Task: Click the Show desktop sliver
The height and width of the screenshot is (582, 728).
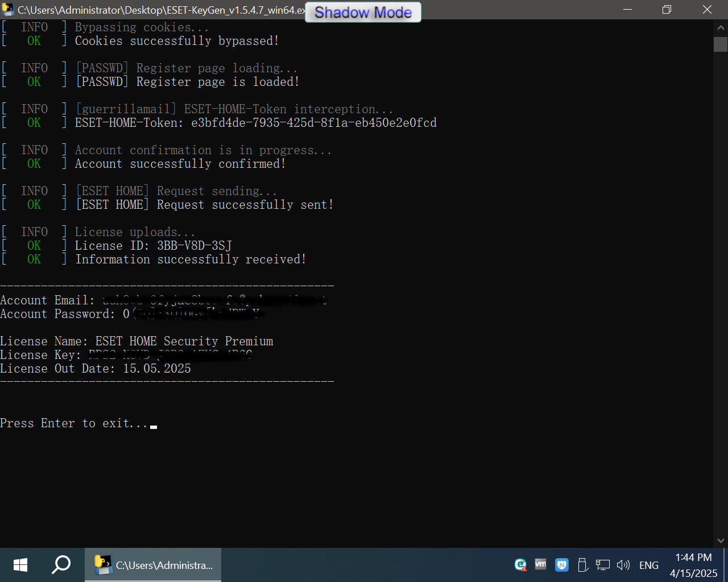Action: (725, 565)
